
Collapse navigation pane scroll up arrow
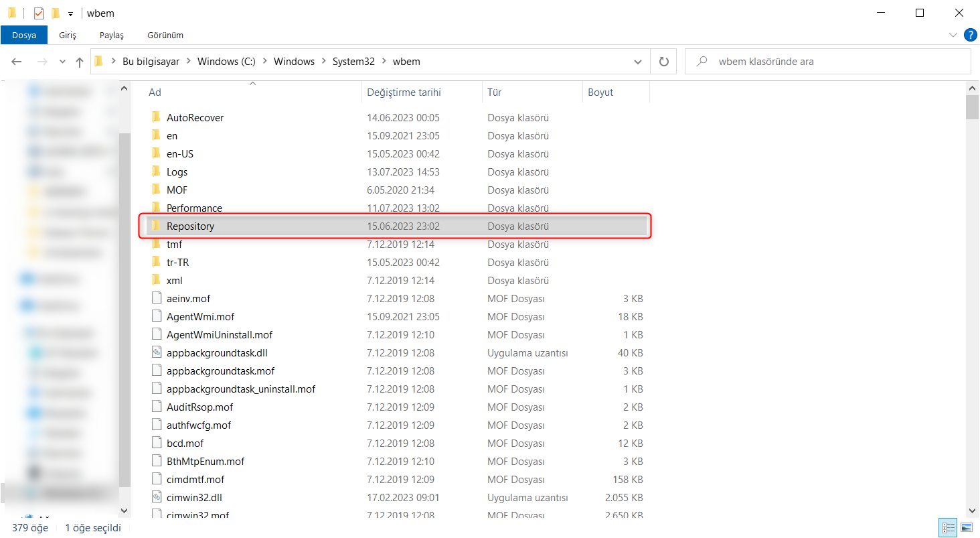pyautogui.click(x=125, y=88)
